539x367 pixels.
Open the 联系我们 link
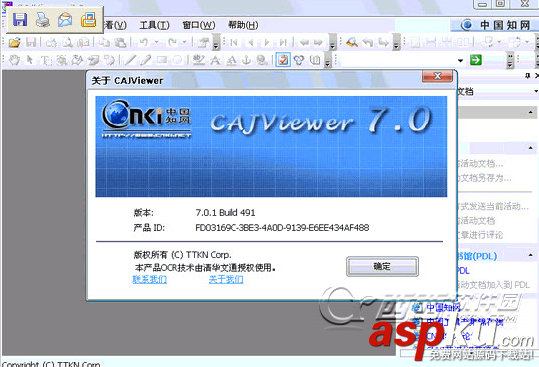150,279
